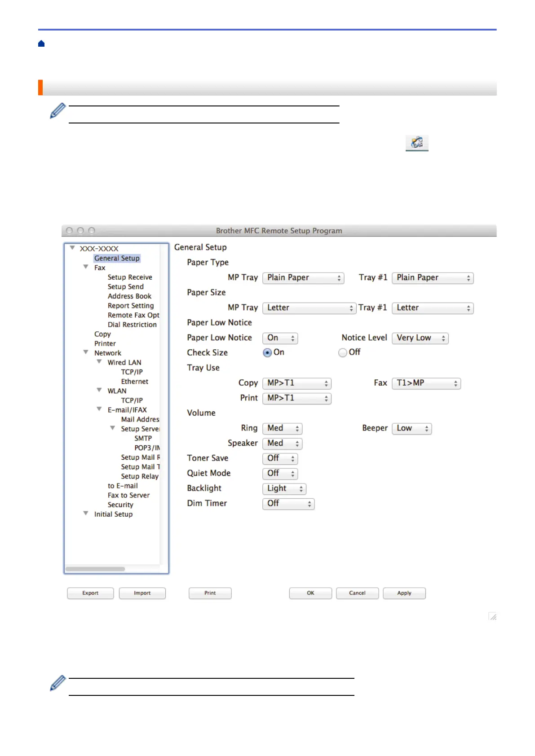The image size is (535, 756).
Task: Open Print tray use dropdown
Action: 297,398
